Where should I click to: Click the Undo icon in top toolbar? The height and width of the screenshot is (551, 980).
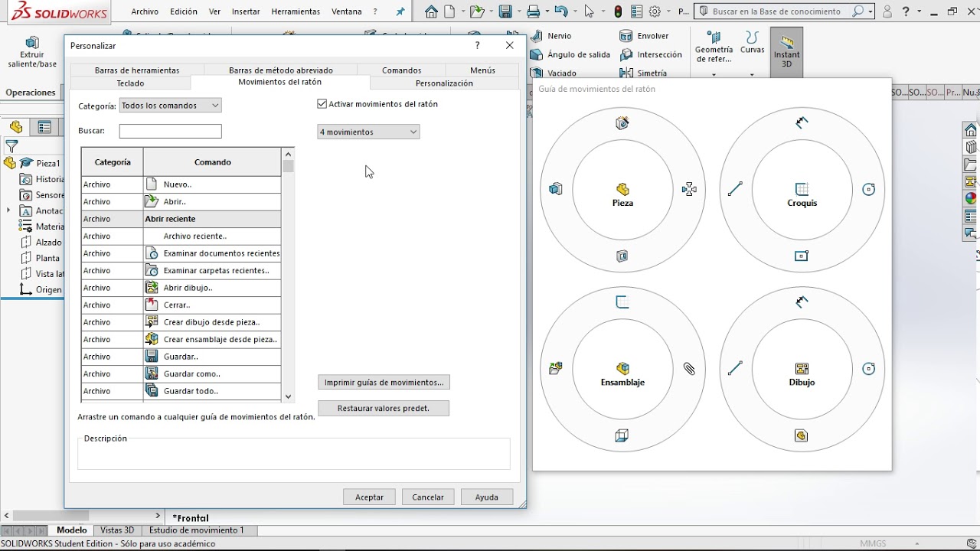[x=561, y=11]
